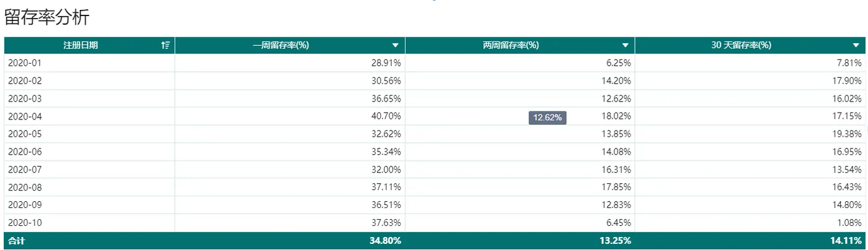
Task: Open the 一周留存率(%) column dropdown arrow
Action: (x=396, y=45)
